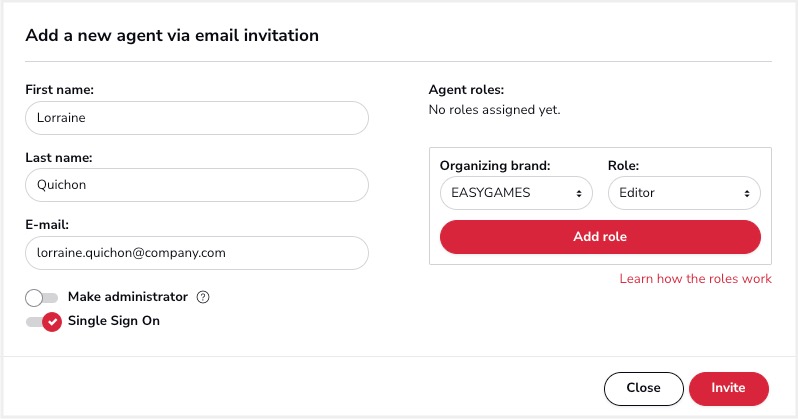Screen dimensions: 798x419
Task: Click the Make administrator label text
Action: (128, 297)
